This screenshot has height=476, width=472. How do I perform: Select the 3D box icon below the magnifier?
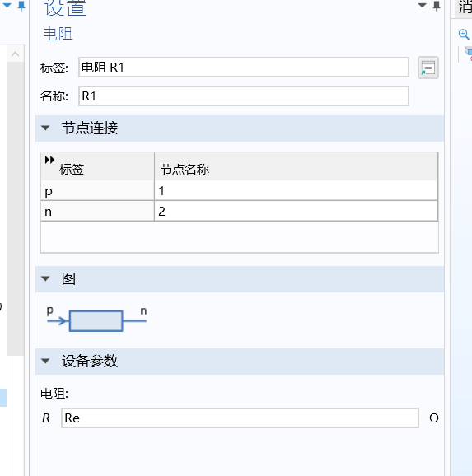coord(468,52)
